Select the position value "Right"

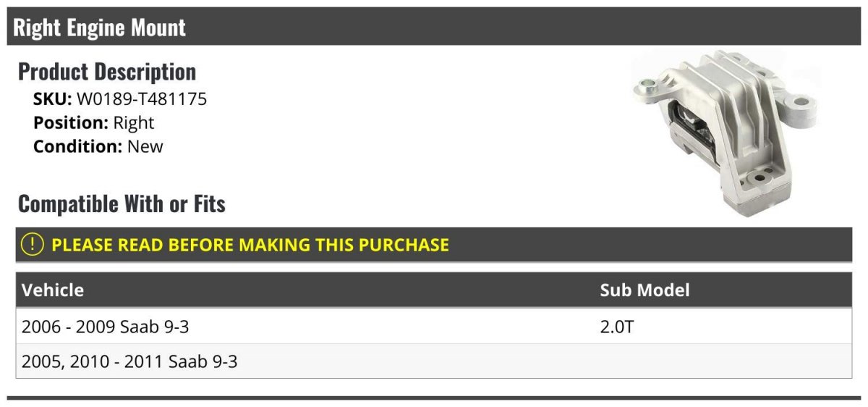pos(134,123)
